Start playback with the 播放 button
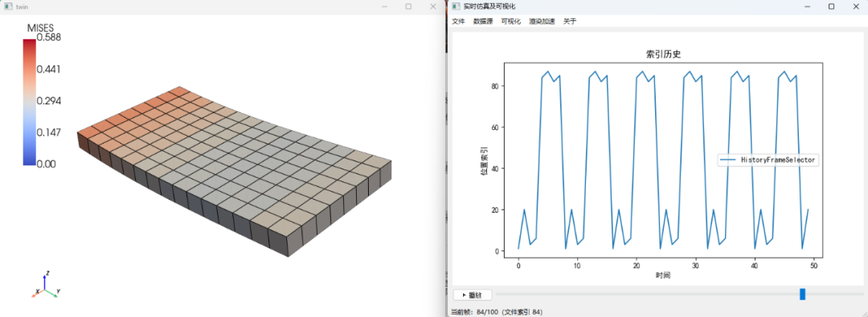The height and width of the screenshot is (317, 868). point(473,295)
